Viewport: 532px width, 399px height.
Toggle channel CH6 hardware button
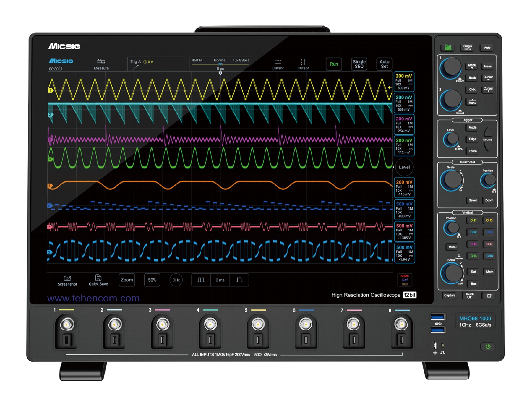coord(489,232)
